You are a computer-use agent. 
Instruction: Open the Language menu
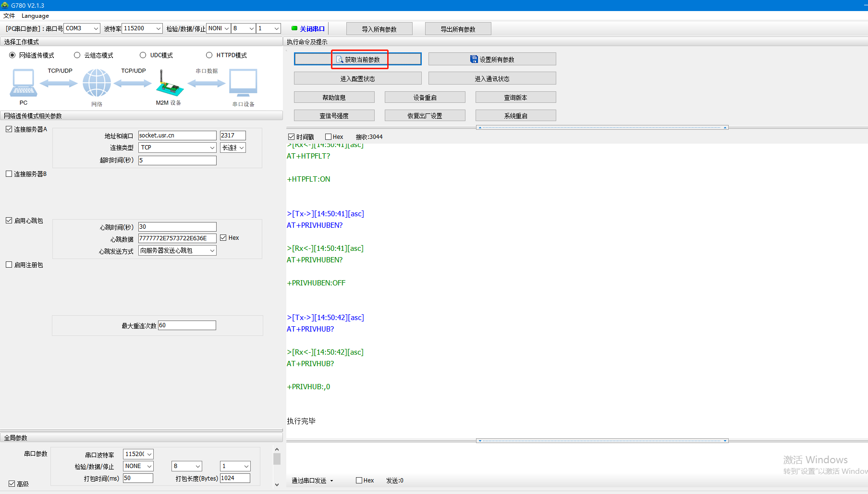tap(35, 16)
